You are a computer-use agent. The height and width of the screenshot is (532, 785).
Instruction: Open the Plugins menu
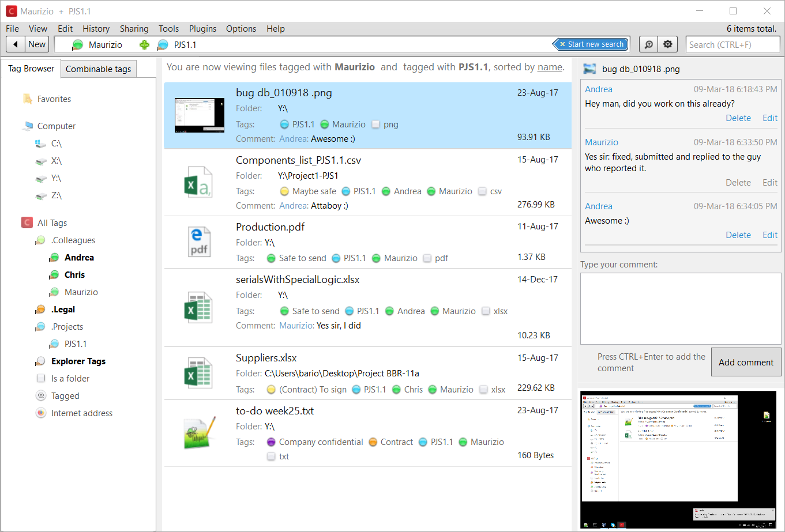click(203, 29)
